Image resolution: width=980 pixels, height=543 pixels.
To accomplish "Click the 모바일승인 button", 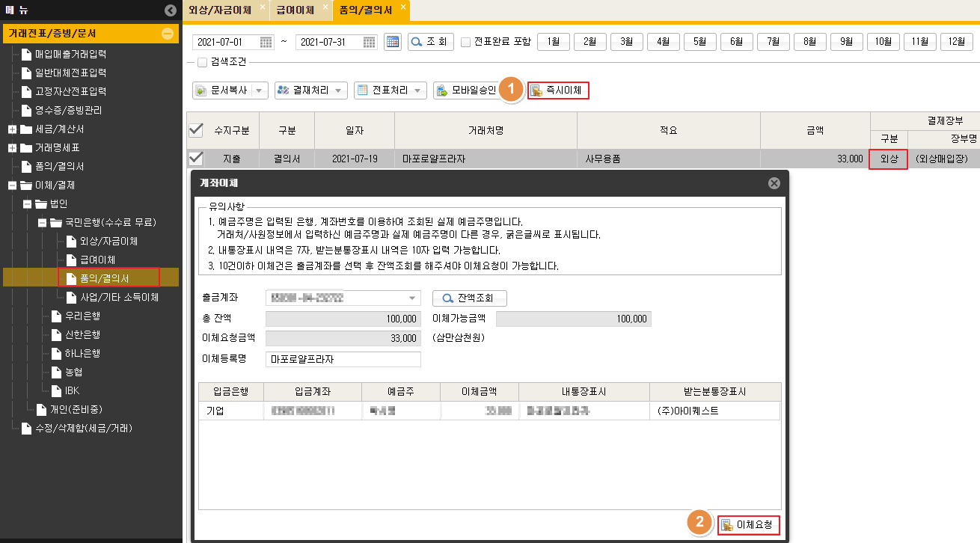I will click(466, 90).
